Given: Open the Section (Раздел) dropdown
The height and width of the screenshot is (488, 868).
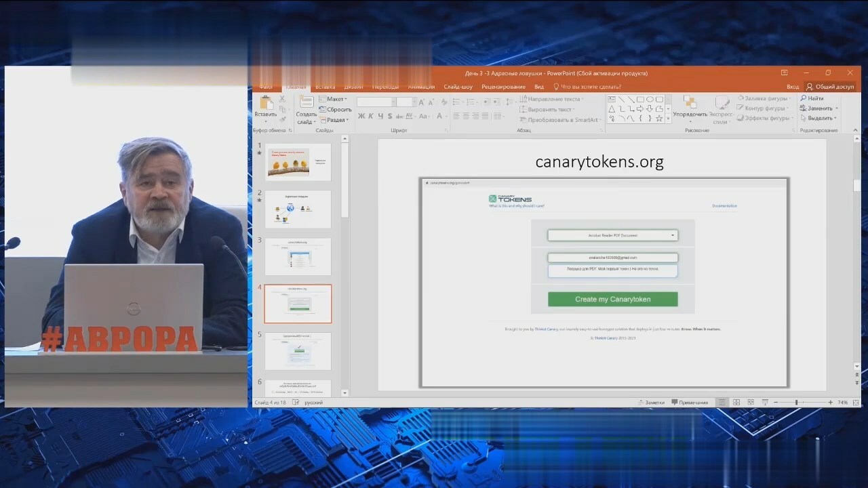Looking at the screenshot, I should pos(334,120).
